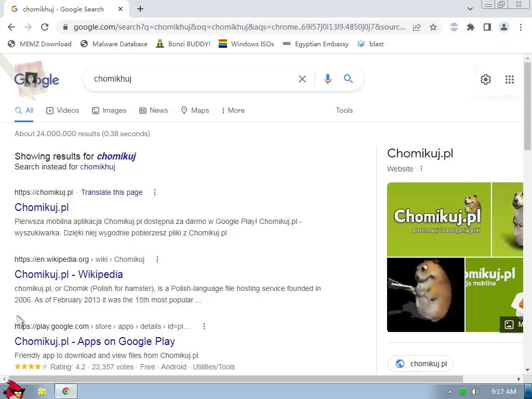Open the Chrome extensions puzzle icon

click(470, 27)
